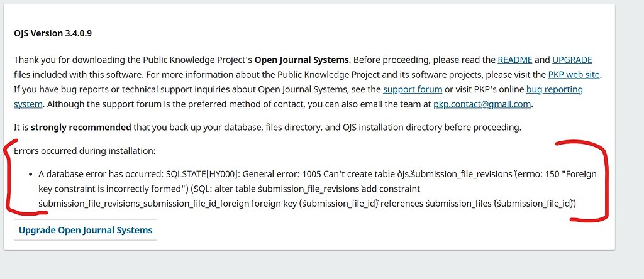Image resolution: width=644 pixels, height=279 pixels.
Task: Open the UPGRADE file link
Action: click(x=572, y=60)
